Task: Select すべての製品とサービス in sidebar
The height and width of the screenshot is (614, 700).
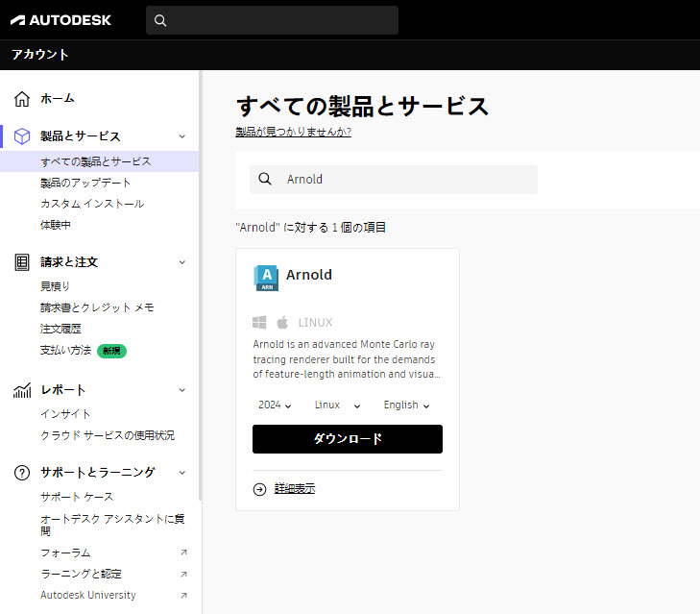Action: pos(95,161)
